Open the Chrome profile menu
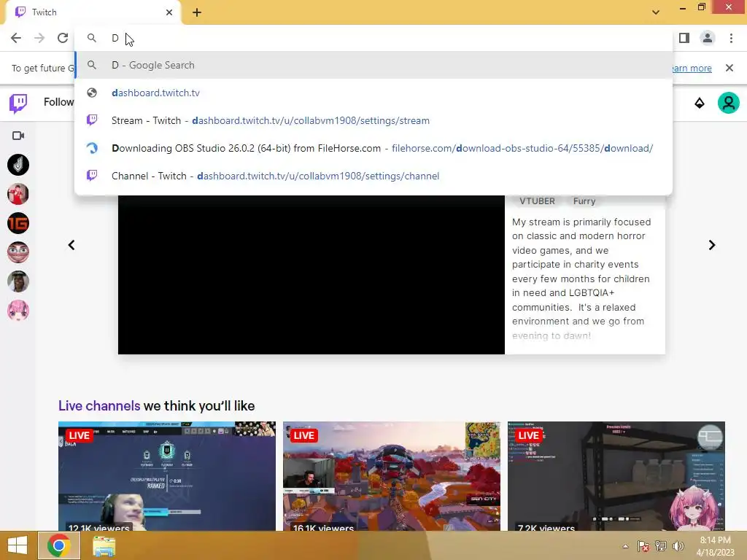 coord(708,38)
